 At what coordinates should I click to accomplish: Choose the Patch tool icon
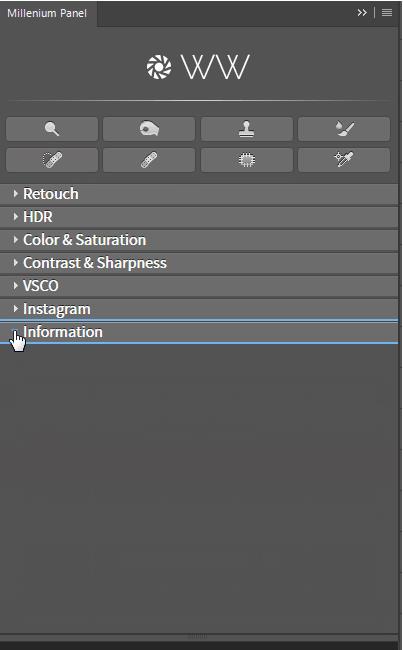[247, 160]
